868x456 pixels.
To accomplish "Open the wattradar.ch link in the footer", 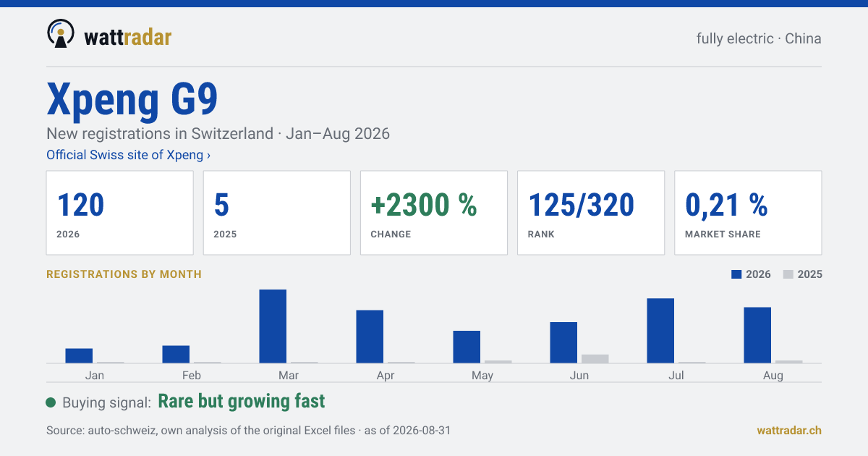I will (789, 430).
